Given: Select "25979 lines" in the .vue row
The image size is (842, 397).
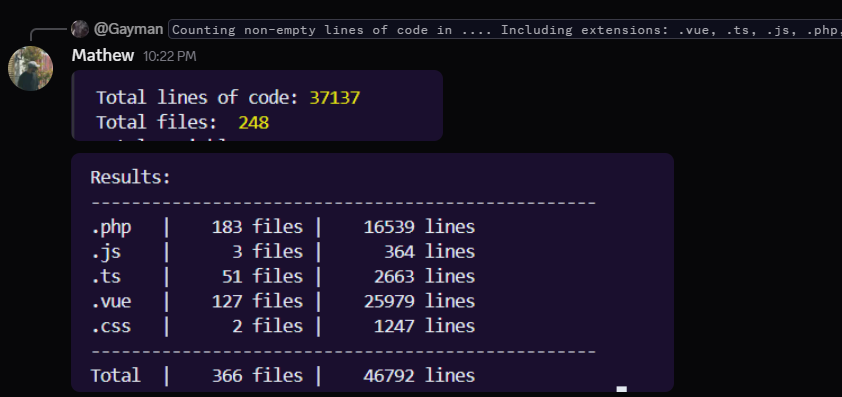Looking at the screenshot, I should click(x=419, y=301).
